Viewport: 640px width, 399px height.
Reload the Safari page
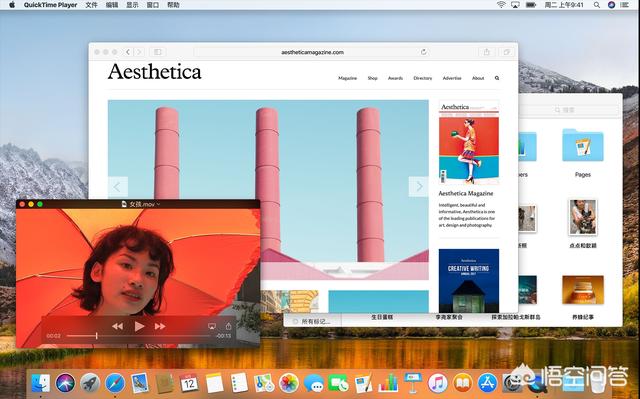[424, 52]
